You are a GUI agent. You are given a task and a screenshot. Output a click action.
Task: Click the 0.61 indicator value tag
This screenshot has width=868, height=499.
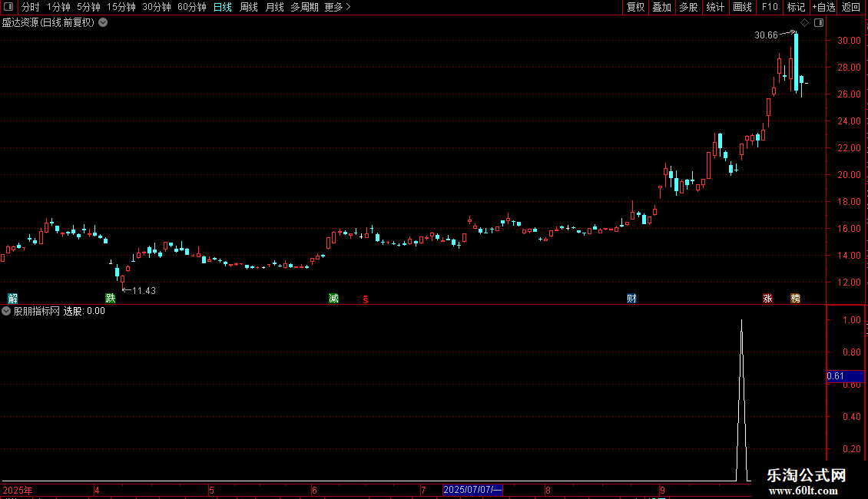(845, 376)
